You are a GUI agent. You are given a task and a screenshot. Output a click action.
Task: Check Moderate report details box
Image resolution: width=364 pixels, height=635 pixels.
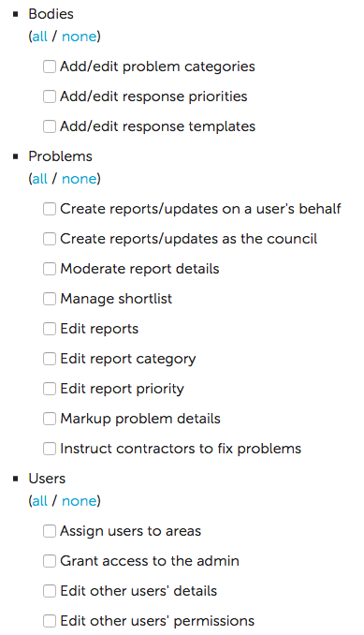[x=50, y=269]
